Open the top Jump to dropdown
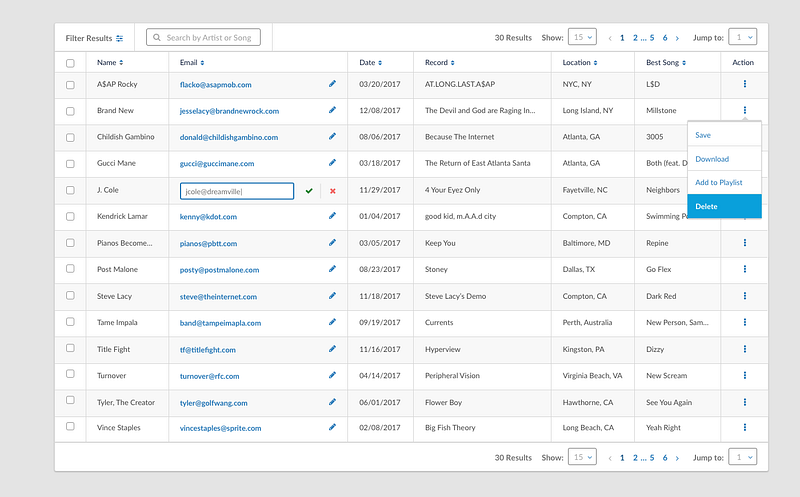The image size is (800, 497). (x=742, y=37)
